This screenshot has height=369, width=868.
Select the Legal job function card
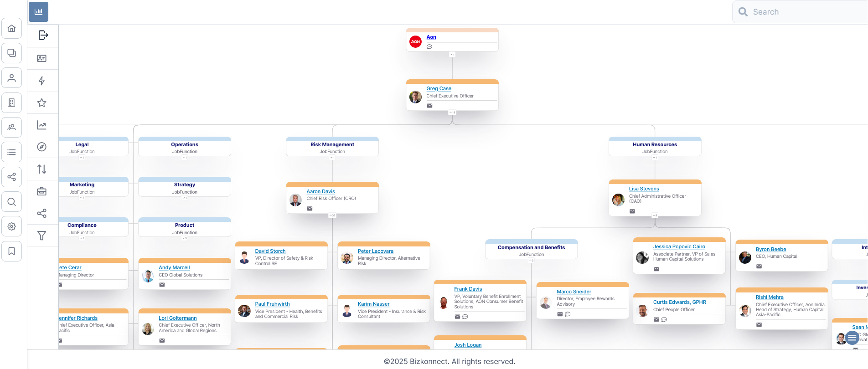[x=93, y=147]
